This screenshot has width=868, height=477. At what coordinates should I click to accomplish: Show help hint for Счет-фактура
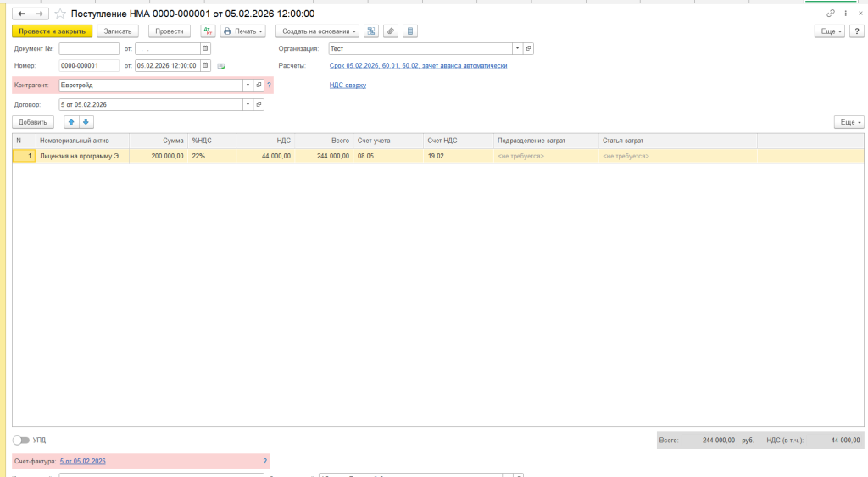pyautogui.click(x=264, y=461)
